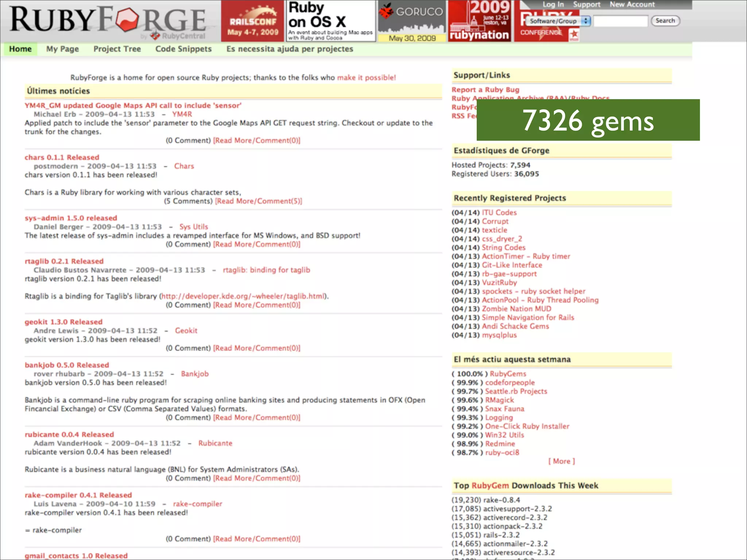This screenshot has height=560, width=747.
Task: Open the Project Tree tab
Action: click(117, 49)
